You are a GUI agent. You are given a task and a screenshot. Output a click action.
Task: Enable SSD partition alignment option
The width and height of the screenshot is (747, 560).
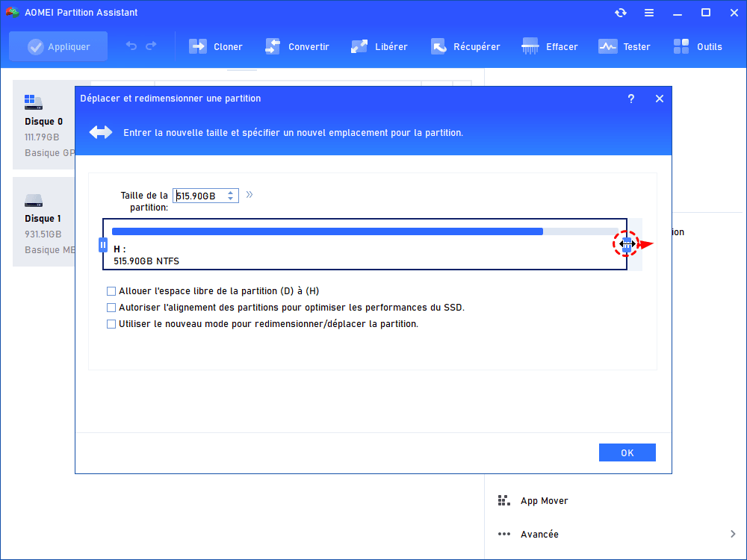pos(111,308)
